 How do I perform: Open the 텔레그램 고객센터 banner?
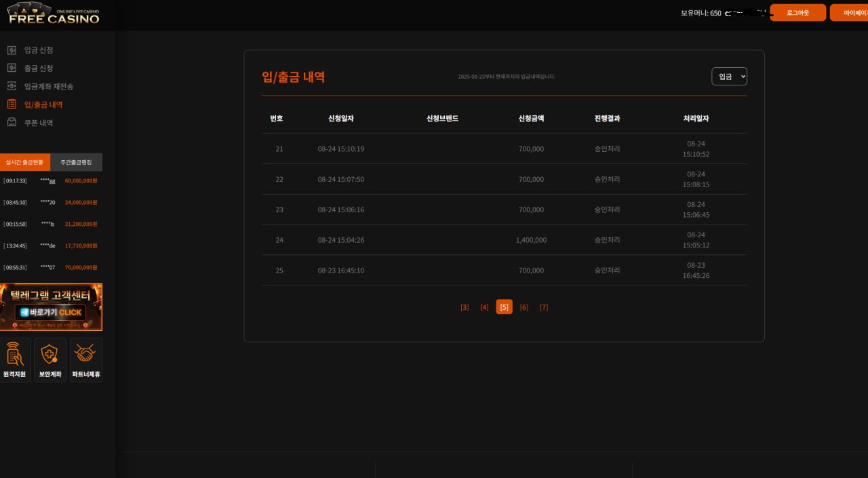coord(51,306)
